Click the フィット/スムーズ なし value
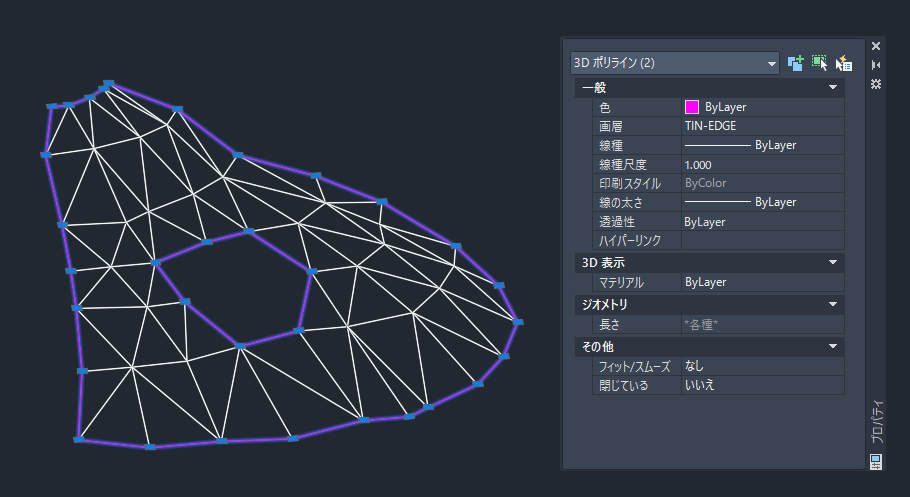 [x=762, y=366]
